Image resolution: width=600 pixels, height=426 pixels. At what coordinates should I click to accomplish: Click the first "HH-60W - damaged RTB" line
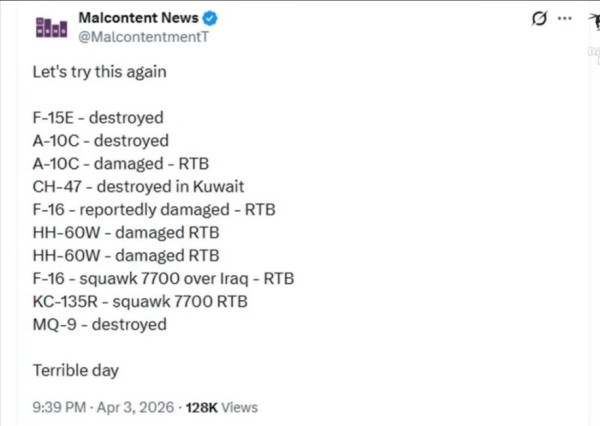click(x=125, y=232)
